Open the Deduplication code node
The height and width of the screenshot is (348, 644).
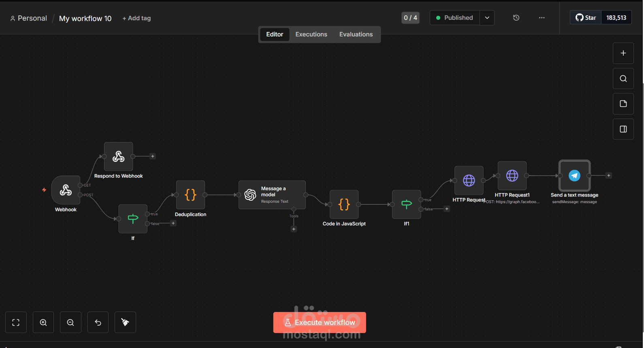coord(190,195)
